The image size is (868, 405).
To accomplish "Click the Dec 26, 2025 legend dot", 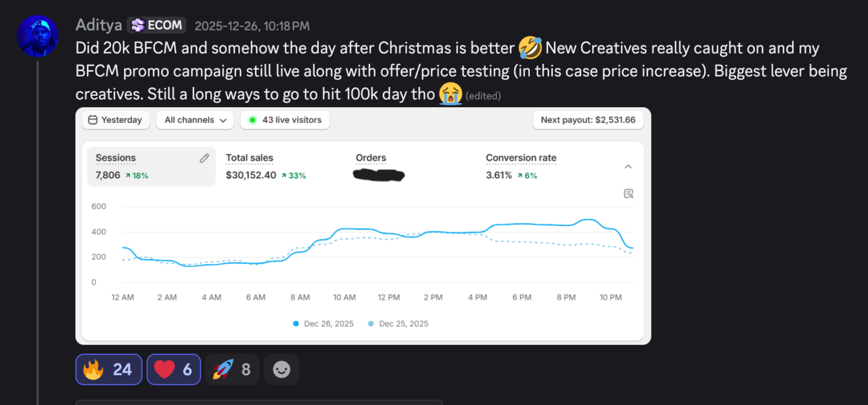I will pos(296,324).
